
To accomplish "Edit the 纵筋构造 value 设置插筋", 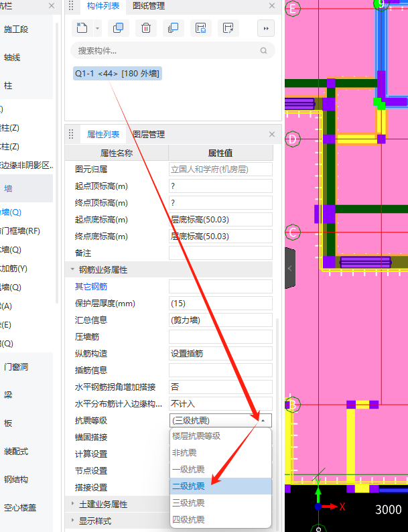I will pyautogui.click(x=221, y=354).
